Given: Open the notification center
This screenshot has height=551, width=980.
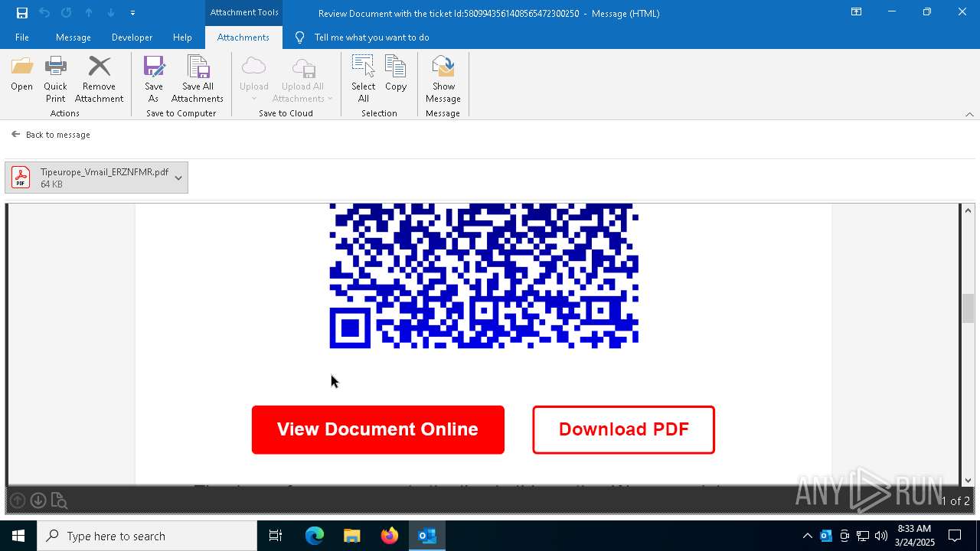Looking at the screenshot, I should pyautogui.click(x=955, y=536).
